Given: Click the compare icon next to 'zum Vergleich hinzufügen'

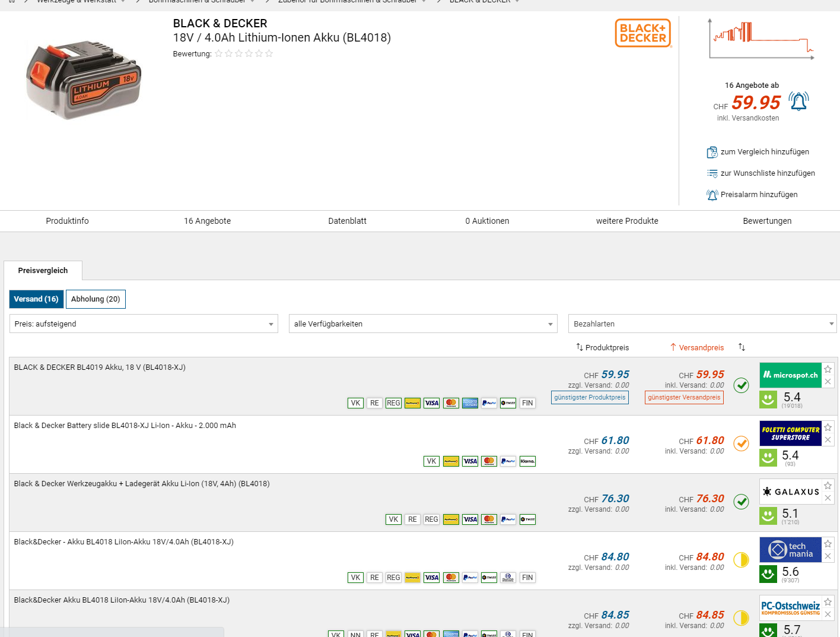Looking at the screenshot, I should click(x=712, y=153).
